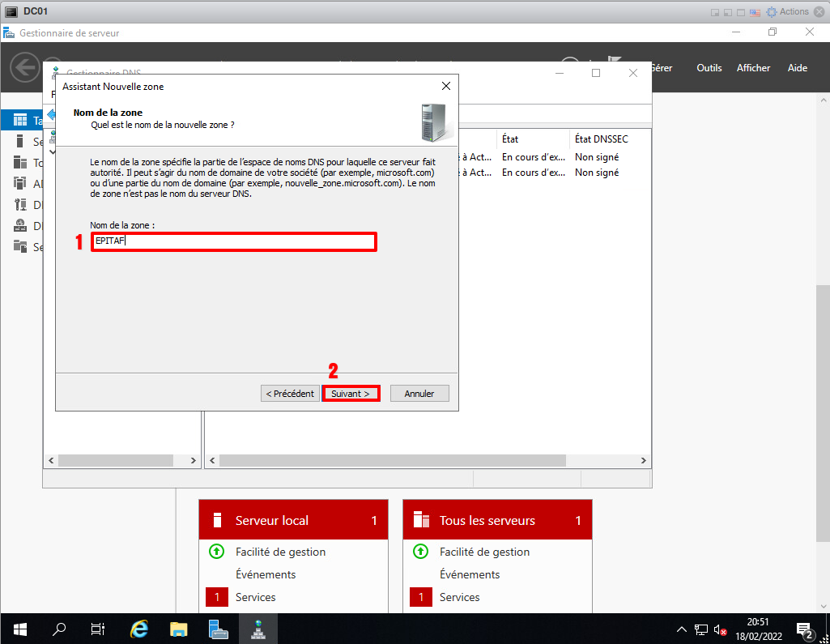Click the DNS Manager taskbar icon
This screenshot has height=644, width=830.
258,629
